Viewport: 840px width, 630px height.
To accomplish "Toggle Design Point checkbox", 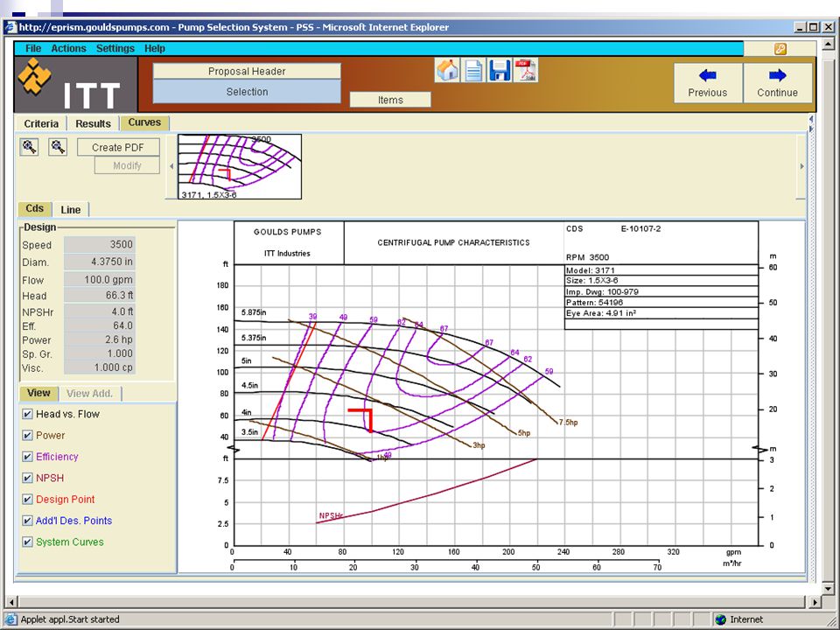I will pos(28,500).
